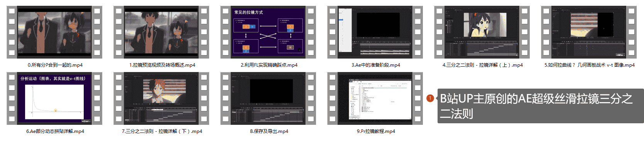
Task: Select file name 2.利用FL实现精确踩点.mp4
Action: point(269,65)
